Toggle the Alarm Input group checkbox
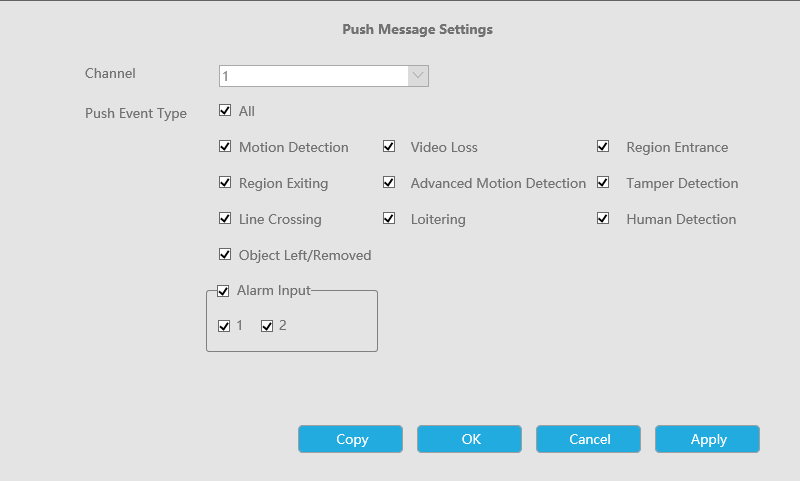This screenshot has width=800, height=481. (x=223, y=291)
